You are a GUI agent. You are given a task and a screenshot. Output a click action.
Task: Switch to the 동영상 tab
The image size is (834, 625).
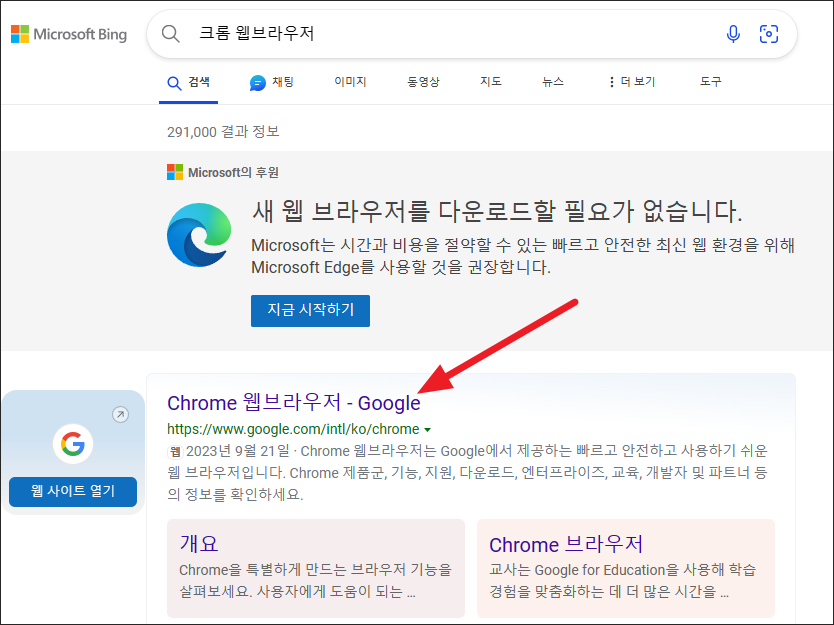point(423,81)
